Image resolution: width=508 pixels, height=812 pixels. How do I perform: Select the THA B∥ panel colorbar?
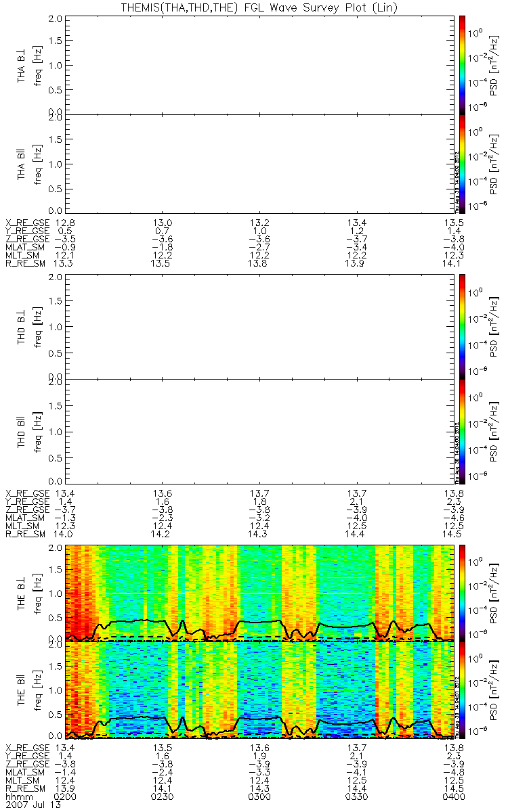click(x=463, y=164)
